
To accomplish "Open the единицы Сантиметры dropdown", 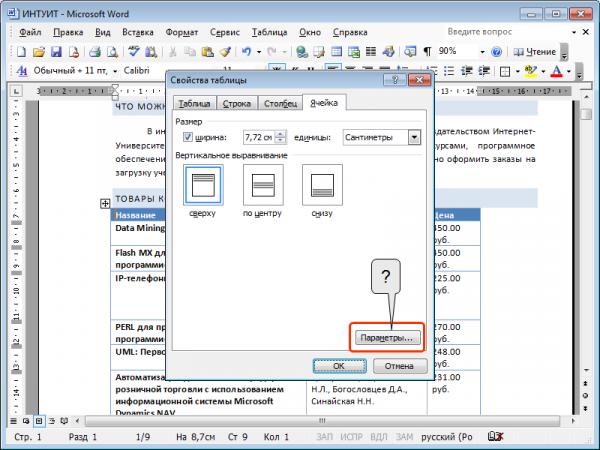I will pyautogui.click(x=414, y=137).
